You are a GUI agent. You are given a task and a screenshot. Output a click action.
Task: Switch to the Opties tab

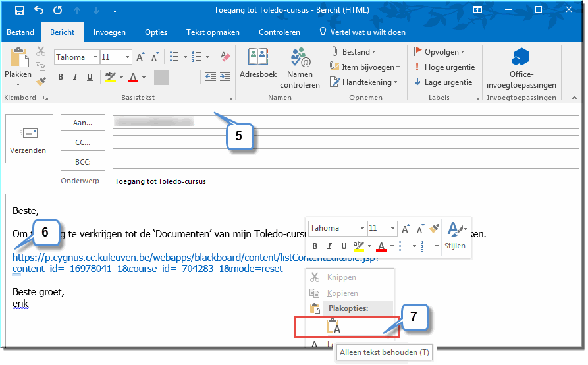156,32
